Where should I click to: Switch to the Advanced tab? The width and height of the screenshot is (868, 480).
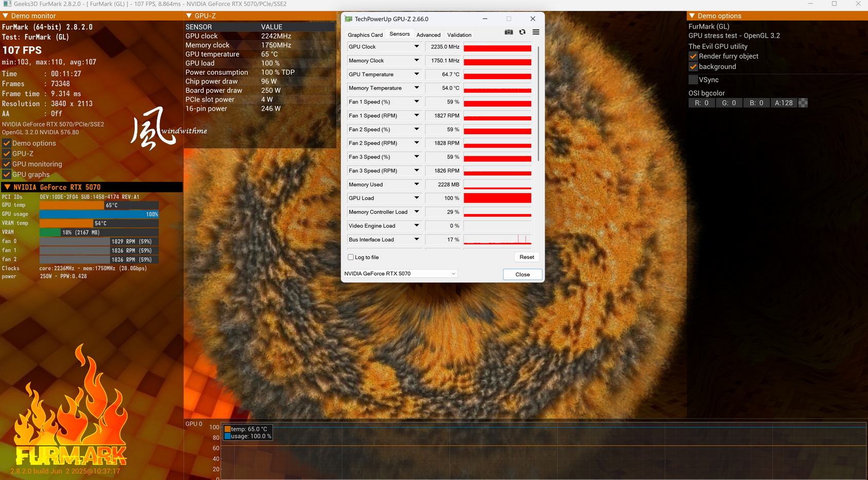point(428,35)
